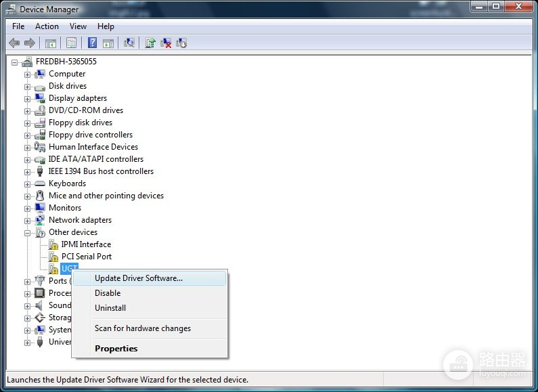The image size is (538, 392).
Task: Select the Human Interface Devices label
Action: pos(93,147)
